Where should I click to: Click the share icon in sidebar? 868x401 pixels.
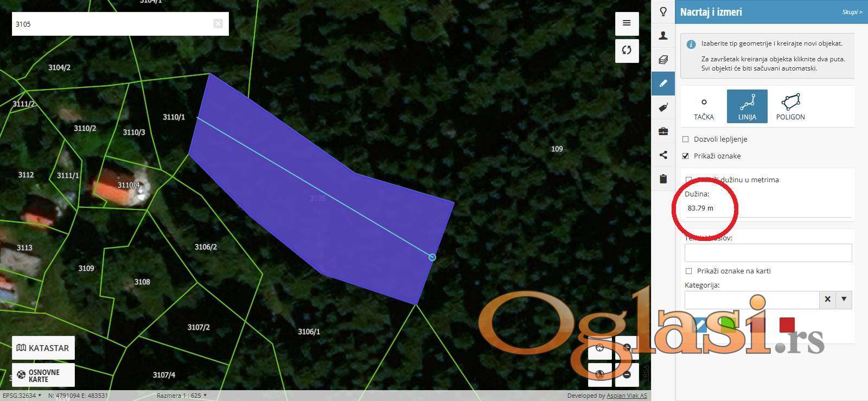(663, 155)
